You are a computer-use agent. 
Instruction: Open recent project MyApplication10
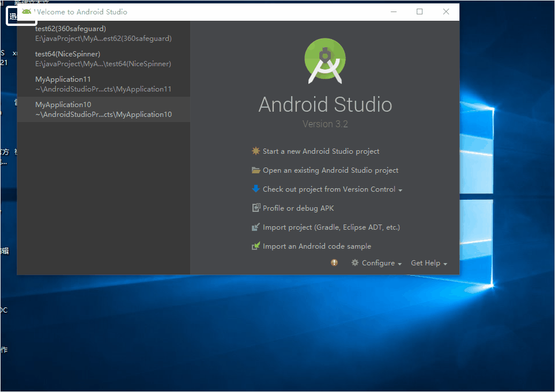103,109
